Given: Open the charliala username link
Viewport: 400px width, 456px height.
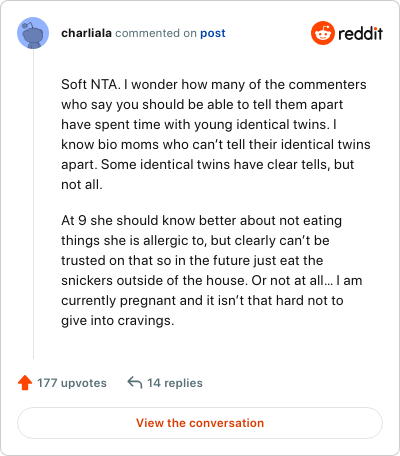Looking at the screenshot, I should (86, 33).
